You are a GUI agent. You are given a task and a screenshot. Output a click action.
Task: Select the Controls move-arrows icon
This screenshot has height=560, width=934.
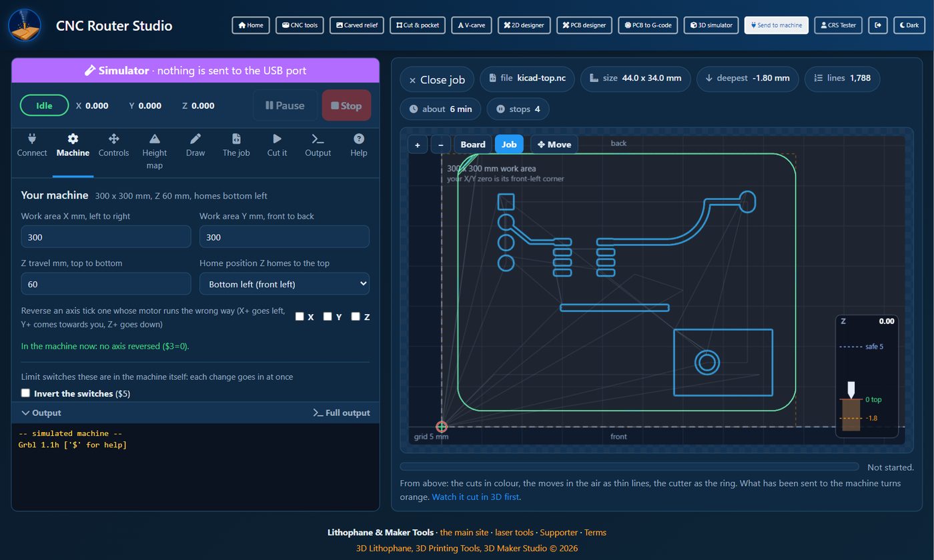(113, 139)
